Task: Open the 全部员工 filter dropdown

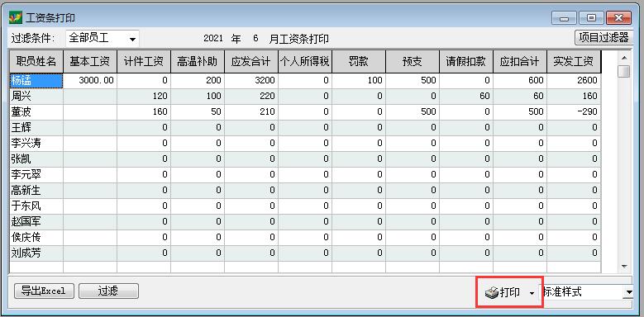Action: point(132,39)
